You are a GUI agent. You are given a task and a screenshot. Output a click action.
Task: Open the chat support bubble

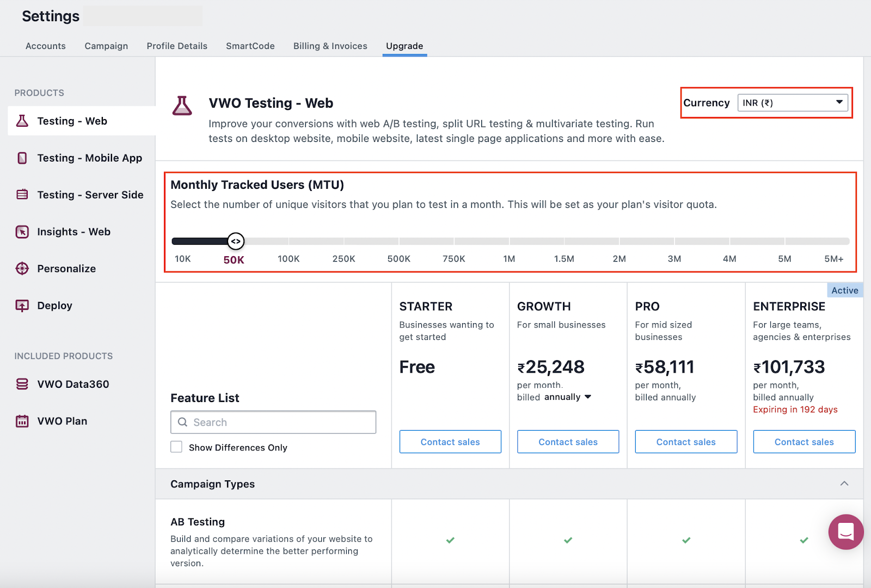[x=846, y=532]
